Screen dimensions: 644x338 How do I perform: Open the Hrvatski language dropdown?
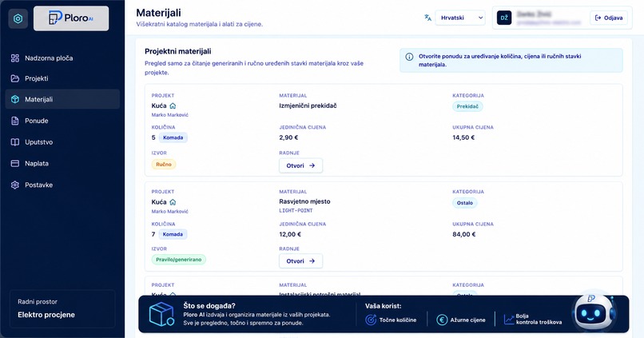(x=460, y=18)
